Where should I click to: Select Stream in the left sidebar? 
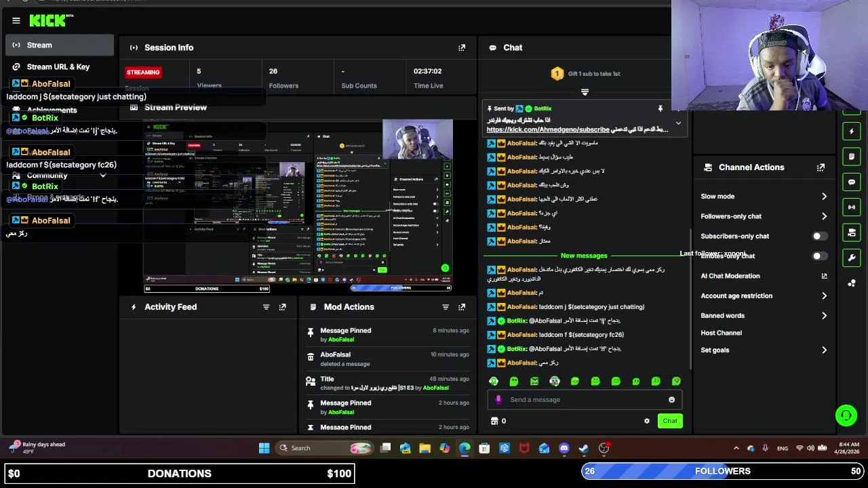(60, 45)
